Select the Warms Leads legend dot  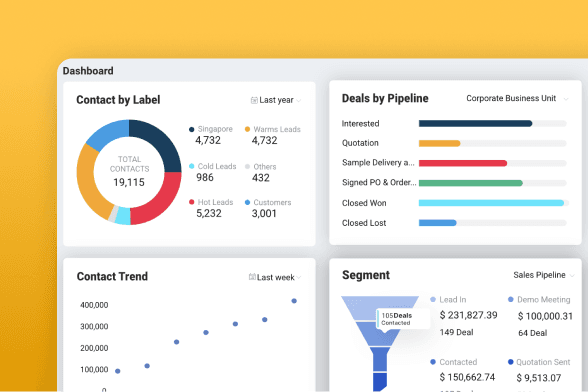[x=248, y=129]
